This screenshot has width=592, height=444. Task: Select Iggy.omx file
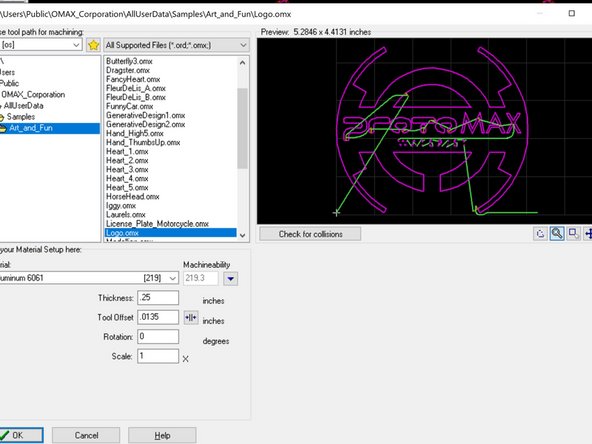coord(121,206)
